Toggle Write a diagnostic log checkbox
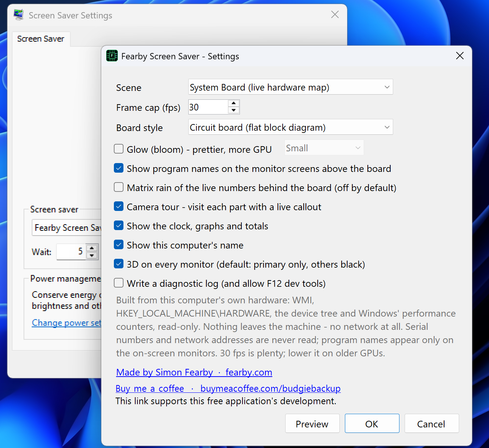This screenshot has height=448, width=489. coord(119,283)
